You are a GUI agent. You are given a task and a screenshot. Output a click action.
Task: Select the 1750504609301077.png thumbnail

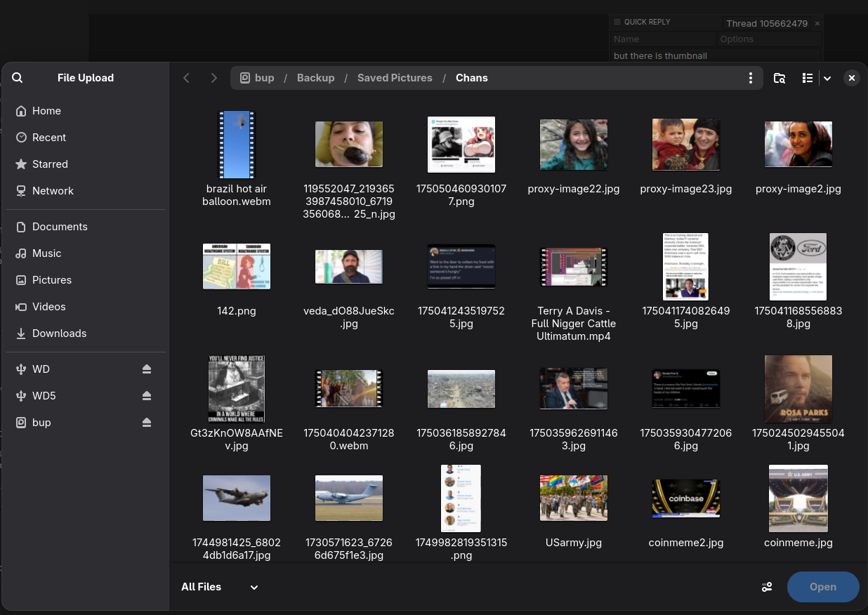[461, 144]
